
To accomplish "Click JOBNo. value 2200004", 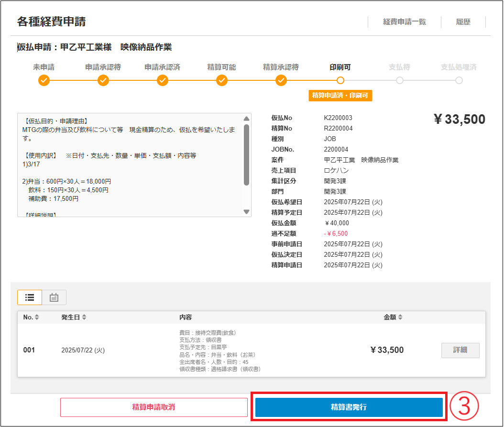I will point(336,149).
